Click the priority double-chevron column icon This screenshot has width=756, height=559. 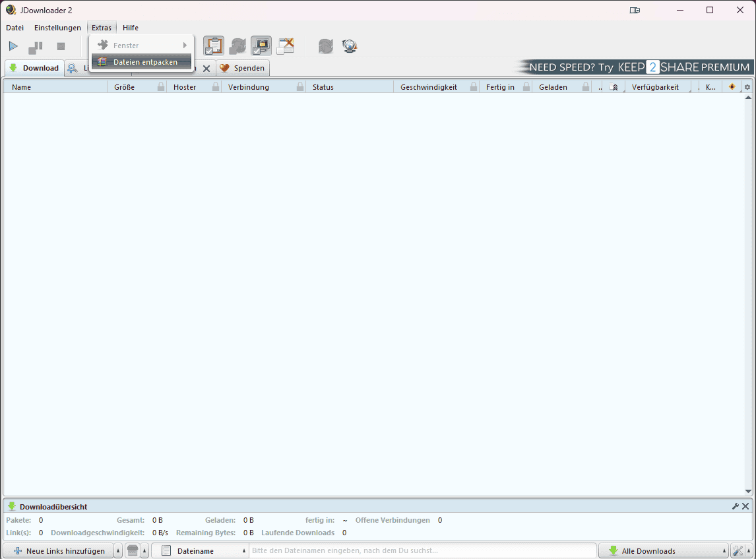coord(614,87)
